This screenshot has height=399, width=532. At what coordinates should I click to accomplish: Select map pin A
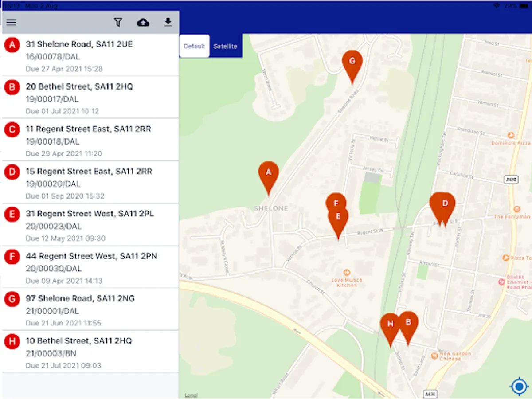tap(269, 178)
